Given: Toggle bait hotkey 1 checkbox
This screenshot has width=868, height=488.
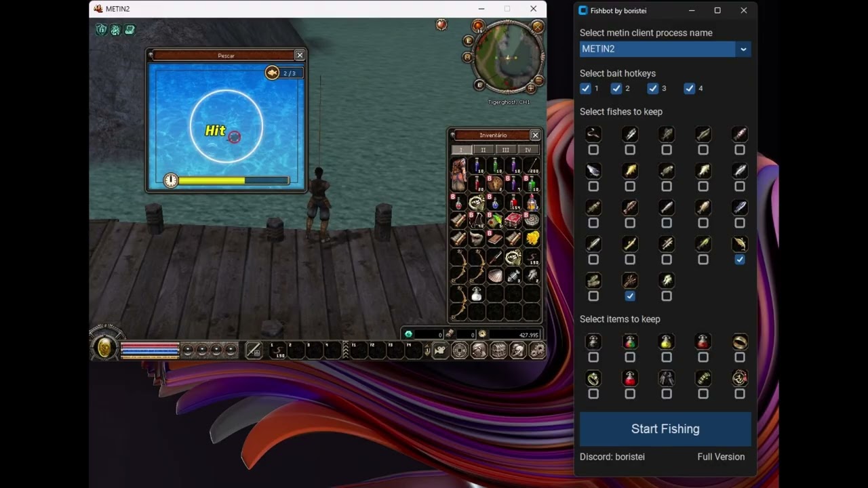Looking at the screenshot, I should pos(586,88).
